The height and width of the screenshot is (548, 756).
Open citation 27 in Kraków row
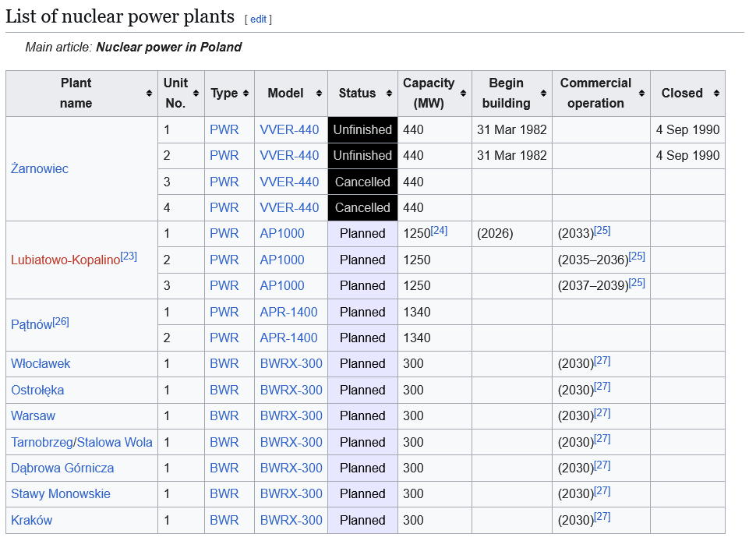tap(602, 517)
